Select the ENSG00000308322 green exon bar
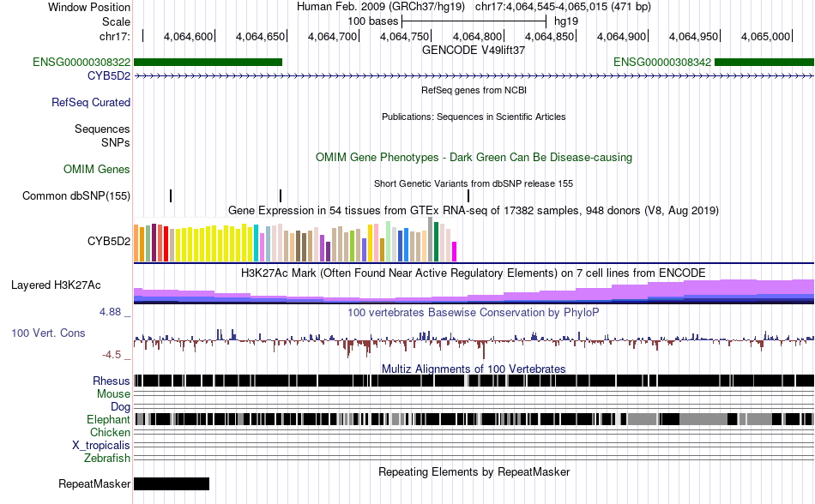815x504 pixels. pos(208,63)
